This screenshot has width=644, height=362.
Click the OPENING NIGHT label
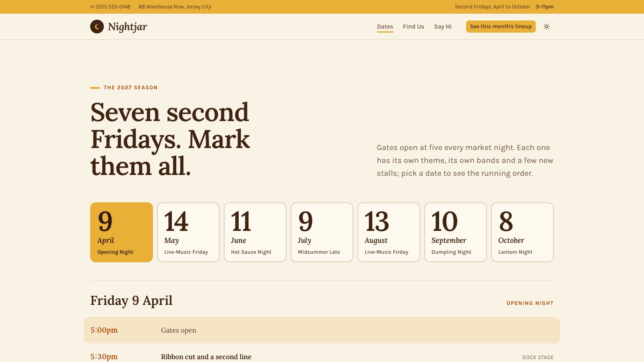point(530,303)
